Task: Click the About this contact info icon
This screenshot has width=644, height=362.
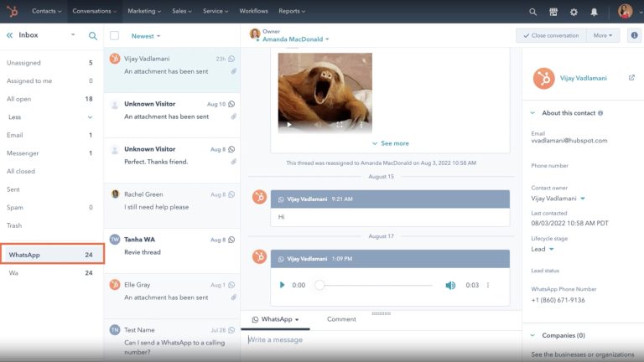Action: coord(600,113)
